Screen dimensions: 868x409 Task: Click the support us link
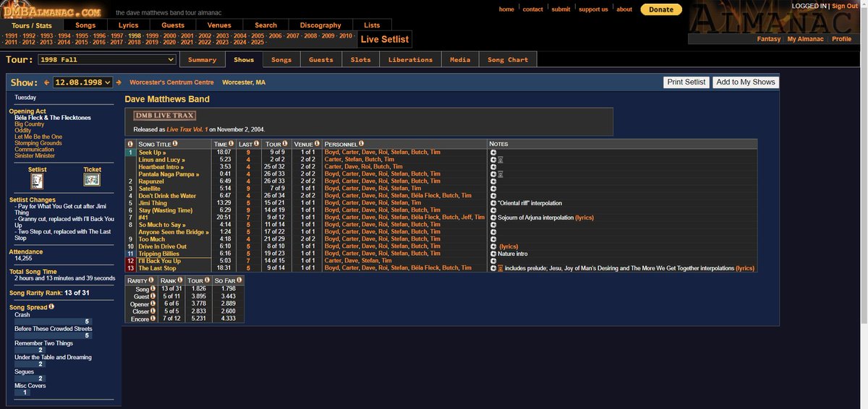593,9
